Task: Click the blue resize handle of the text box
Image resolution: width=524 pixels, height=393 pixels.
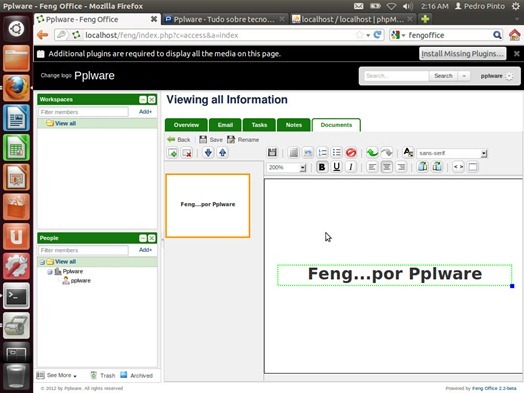Action: [x=512, y=286]
